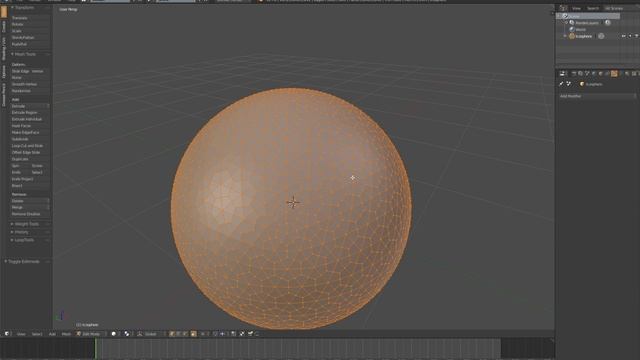Image resolution: width=640 pixels, height=360 pixels.
Task: Click the World icon in outliner
Action: click(572, 29)
